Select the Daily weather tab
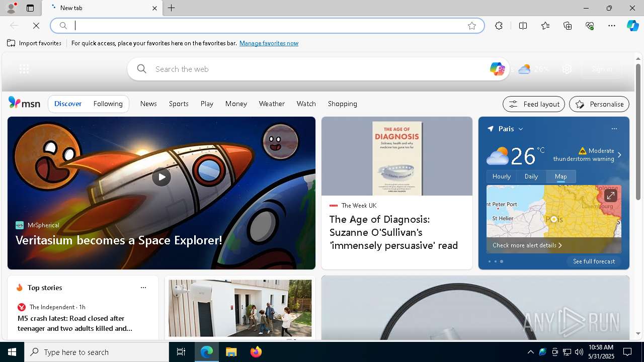This screenshot has height=362, width=644. click(531, 176)
